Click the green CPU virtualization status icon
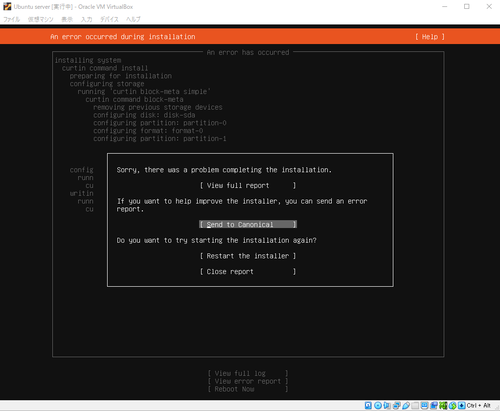 [x=443, y=405]
